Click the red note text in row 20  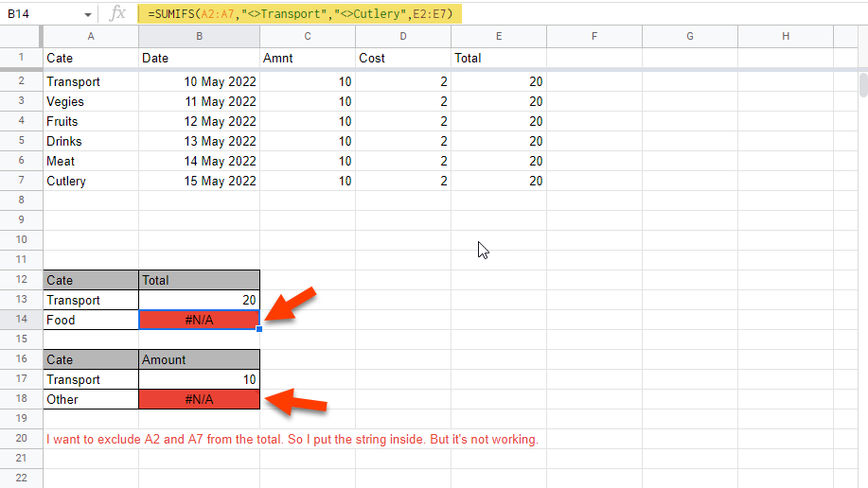tap(292, 440)
